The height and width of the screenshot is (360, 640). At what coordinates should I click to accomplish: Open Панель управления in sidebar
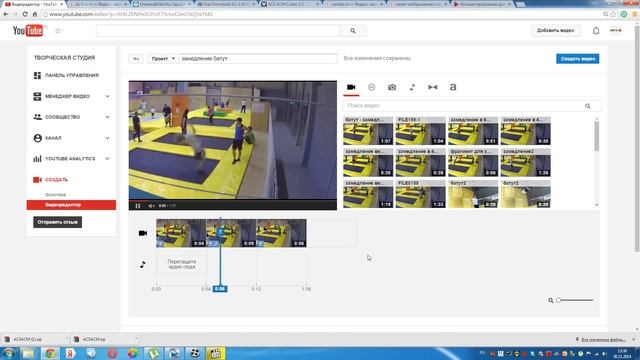(x=71, y=76)
